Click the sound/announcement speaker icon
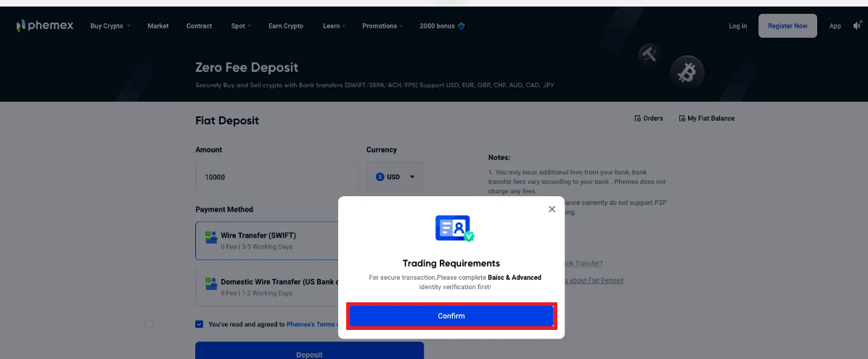The width and height of the screenshot is (868, 359). pos(857,26)
